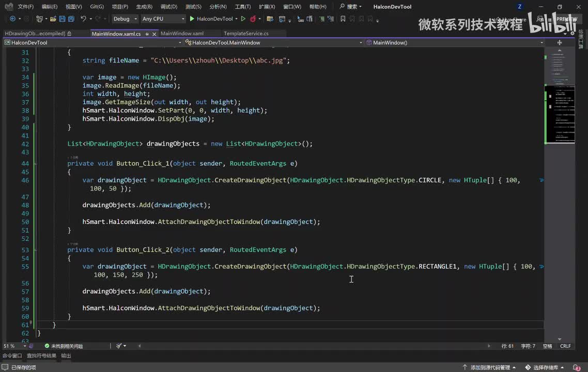Start without debugging using the hollow play icon
Viewport: 588px width, 372px height.
point(243,19)
